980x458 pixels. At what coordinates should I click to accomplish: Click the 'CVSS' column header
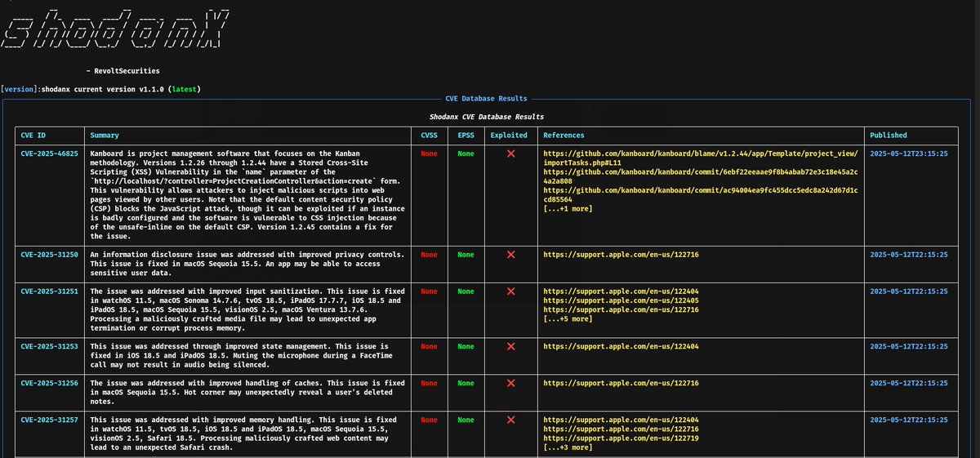click(429, 136)
